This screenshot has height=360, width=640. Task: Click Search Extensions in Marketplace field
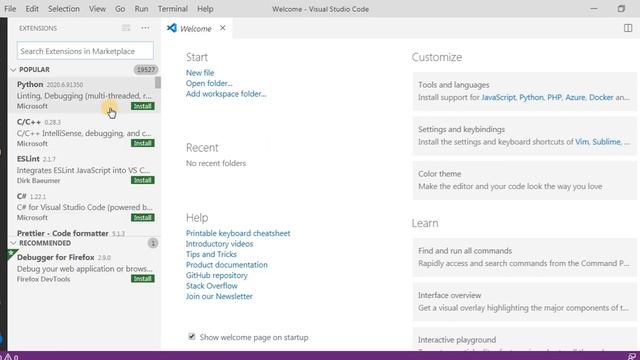click(85, 51)
